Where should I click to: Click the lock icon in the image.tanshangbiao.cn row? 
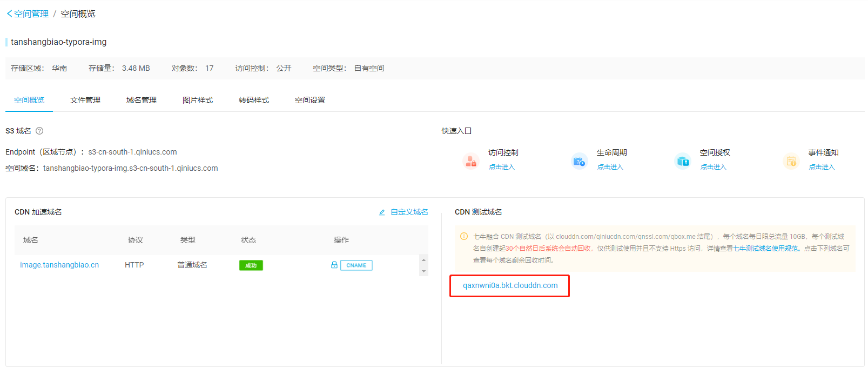coord(334,265)
